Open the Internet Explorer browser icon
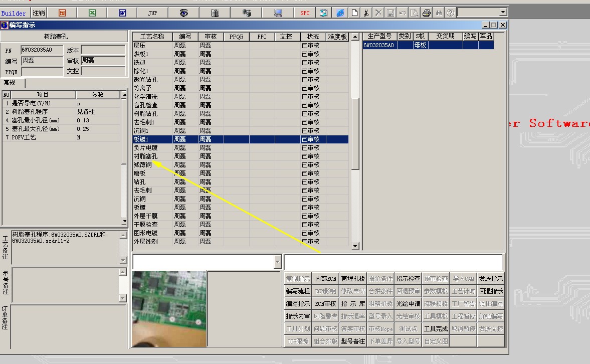Viewport: 590px width, 364px height. (x=340, y=13)
